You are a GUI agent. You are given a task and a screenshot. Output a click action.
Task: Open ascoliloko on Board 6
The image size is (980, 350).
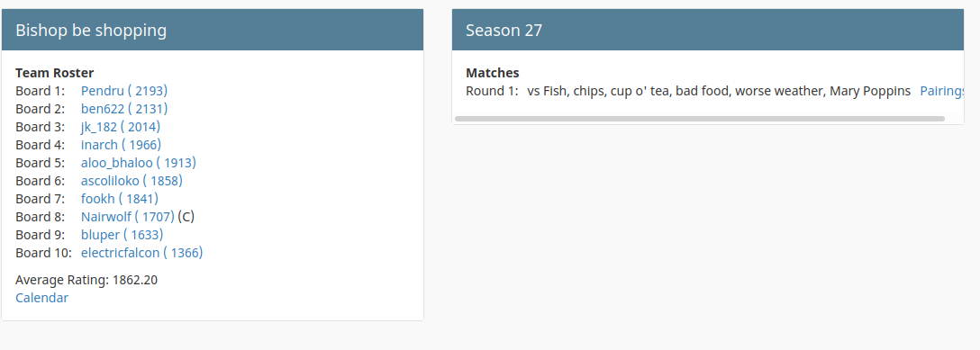click(132, 181)
